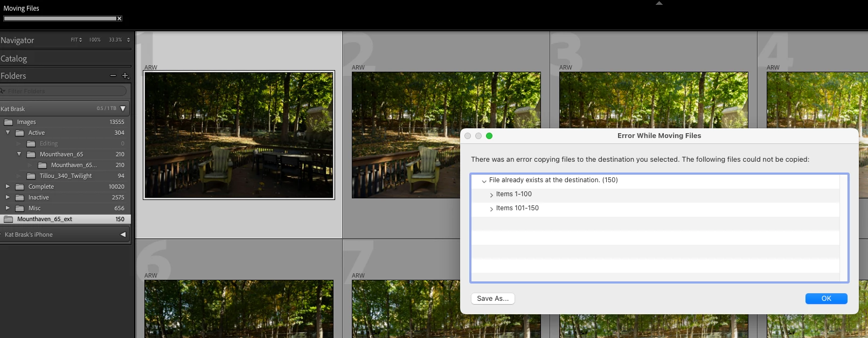Click the plus icon to add folder
The width and height of the screenshot is (868, 338).
126,76
